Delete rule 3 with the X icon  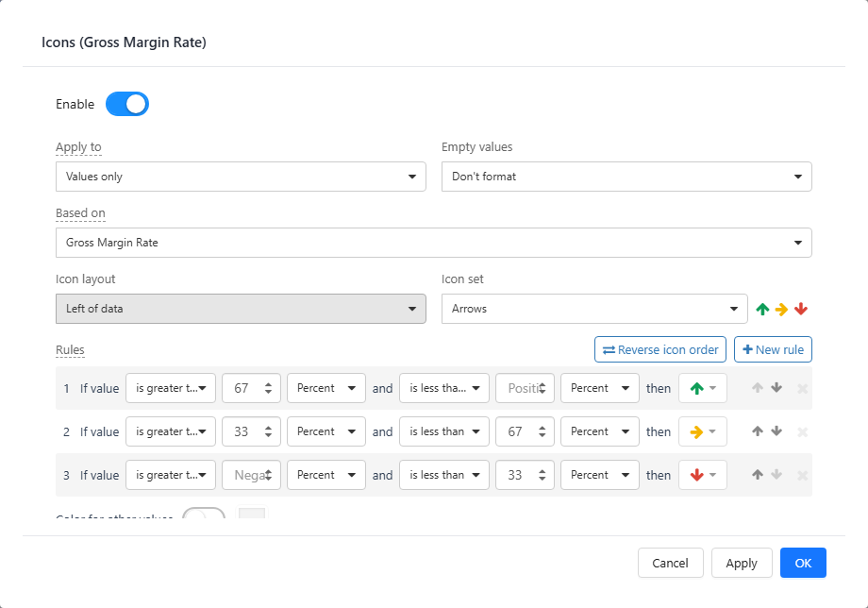802,476
